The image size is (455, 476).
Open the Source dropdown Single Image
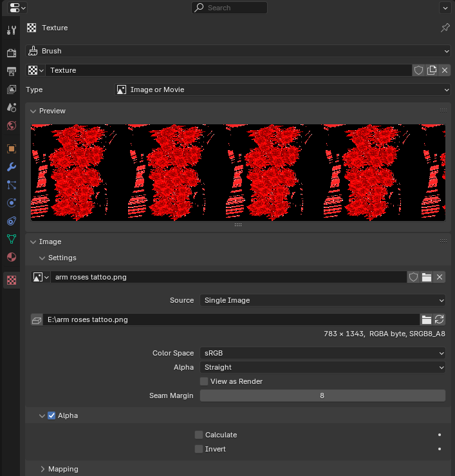pyautogui.click(x=322, y=300)
